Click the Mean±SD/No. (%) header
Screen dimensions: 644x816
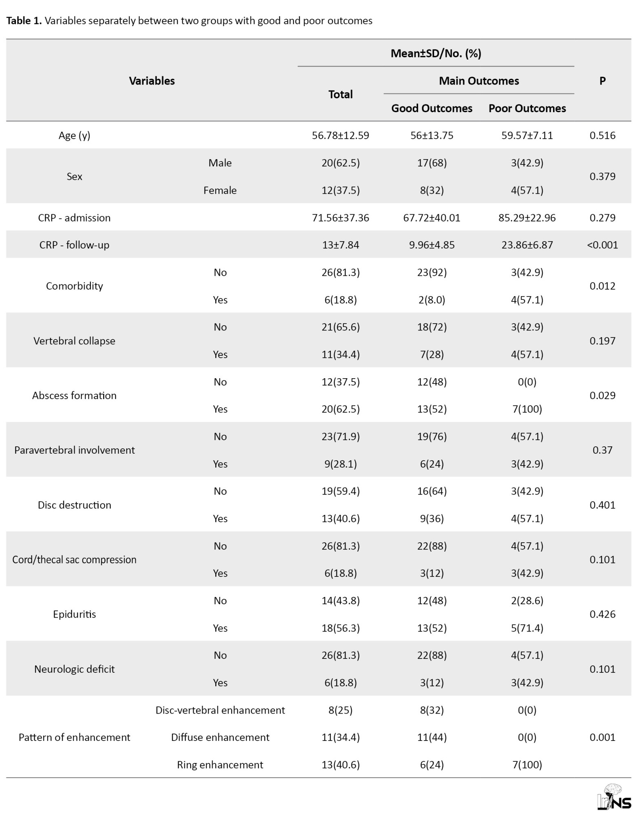(436, 53)
